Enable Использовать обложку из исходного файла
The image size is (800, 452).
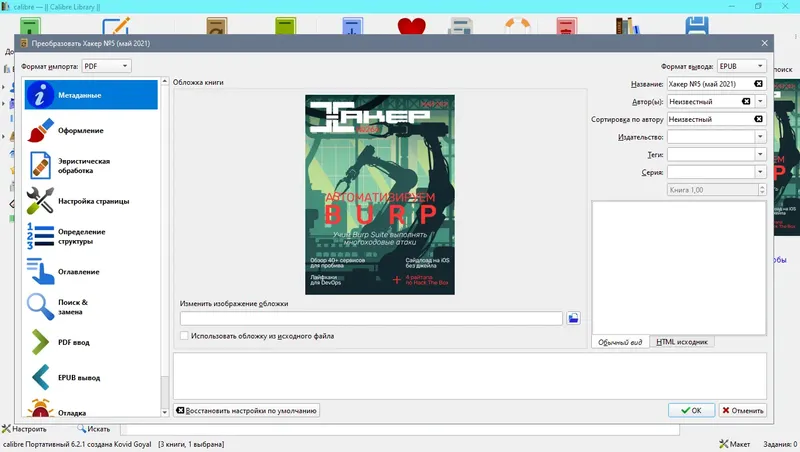tap(184, 336)
